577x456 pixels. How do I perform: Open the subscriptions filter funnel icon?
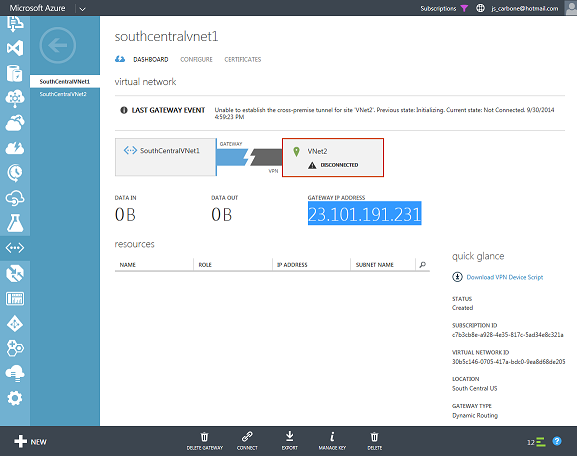(464, 8)
